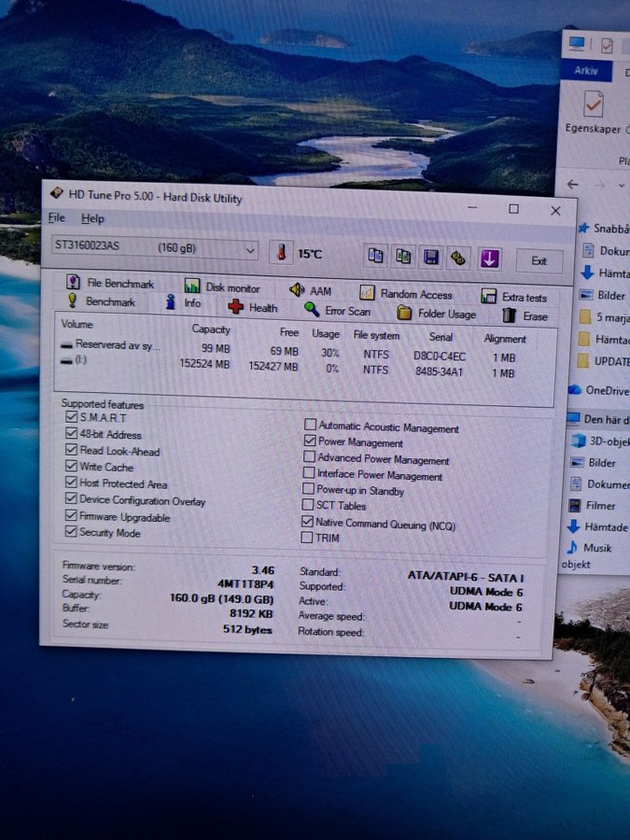Screen dimensions: 630x840
Task: Click the Exit button
Action: [539, 261]
